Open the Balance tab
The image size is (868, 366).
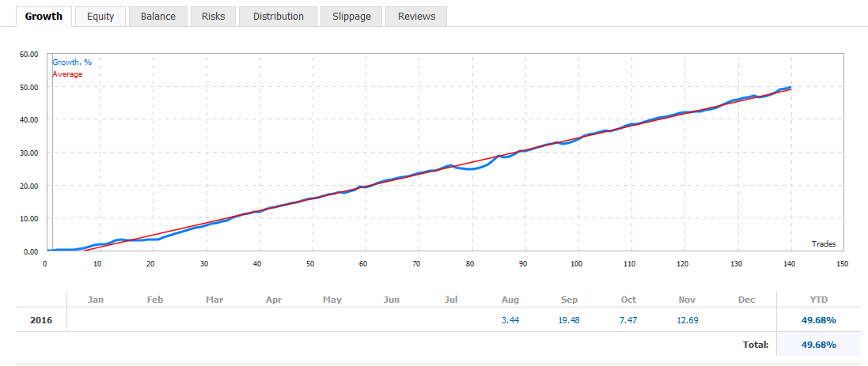[x=158, y=16]
